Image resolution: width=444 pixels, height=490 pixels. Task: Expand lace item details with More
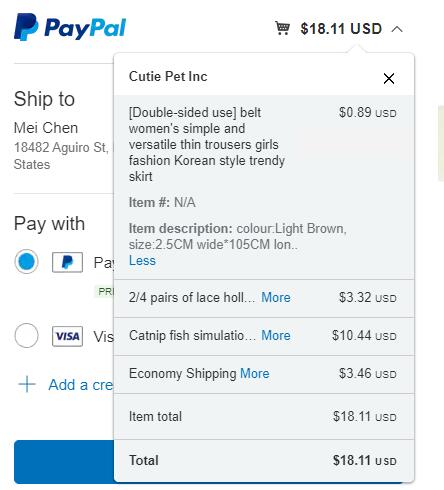(276, 297)
